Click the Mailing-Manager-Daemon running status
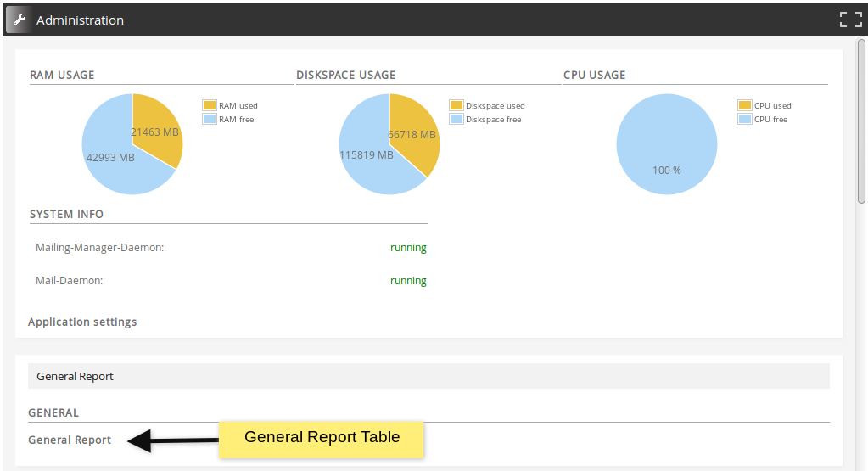Screen dimensions: 868x471 click(x=408, y=248)
